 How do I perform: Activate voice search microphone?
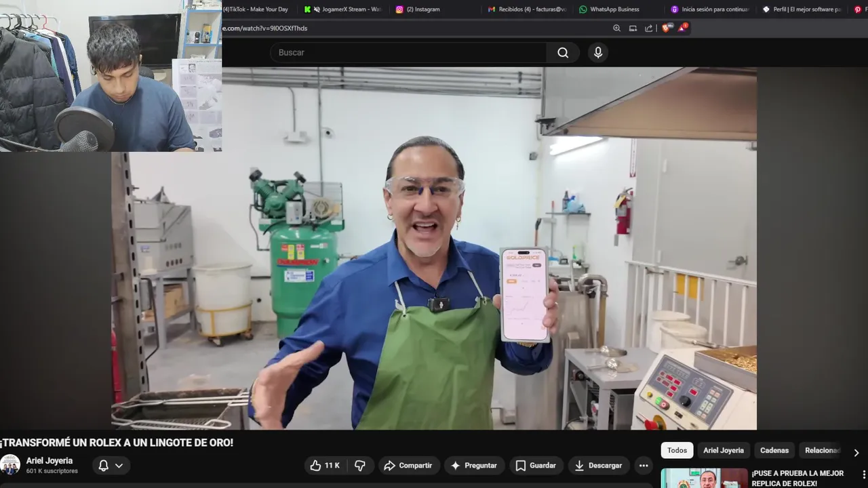(598, 52)
